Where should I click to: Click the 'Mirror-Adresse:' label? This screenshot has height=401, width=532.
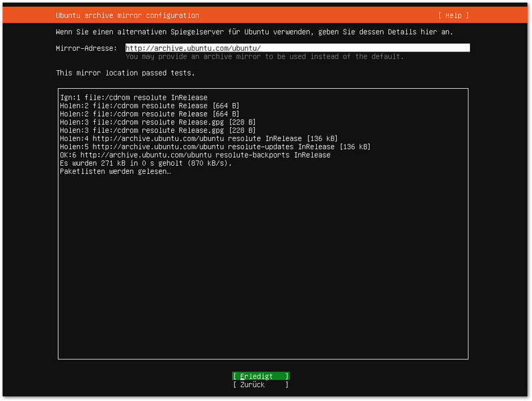click(86, 48)
